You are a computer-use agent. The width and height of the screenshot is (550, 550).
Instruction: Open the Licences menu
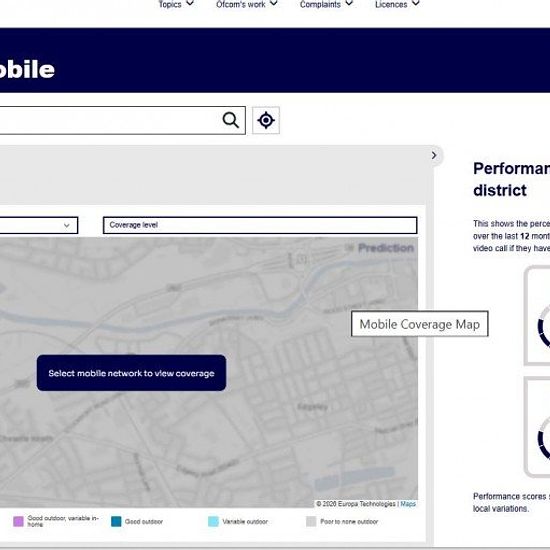pyautogui.click(x=397, y=4)
